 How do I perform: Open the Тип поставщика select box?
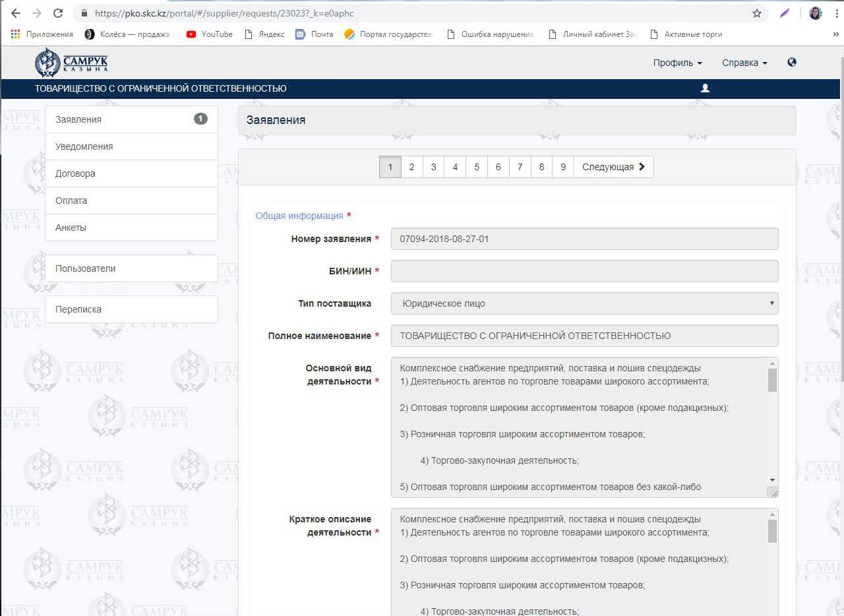click(x=584, y=303)
